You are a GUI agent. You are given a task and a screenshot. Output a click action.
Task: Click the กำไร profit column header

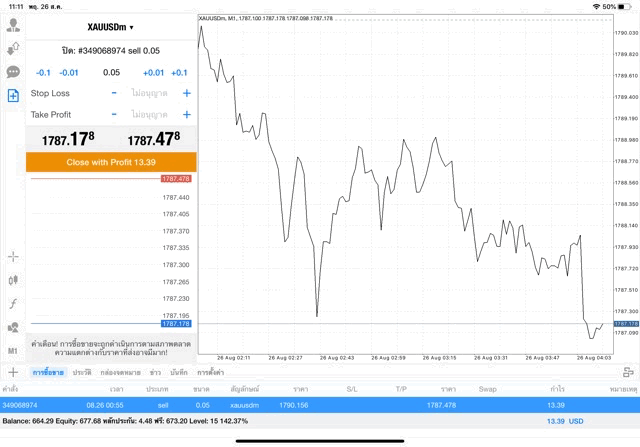pyautogui.click(x=557, y=389)
